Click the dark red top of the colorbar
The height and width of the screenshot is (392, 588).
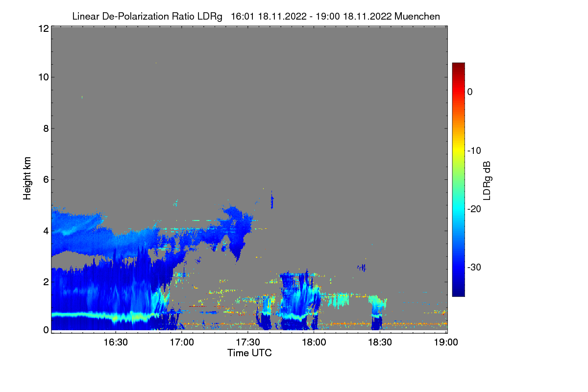click(x=458, y=66)
